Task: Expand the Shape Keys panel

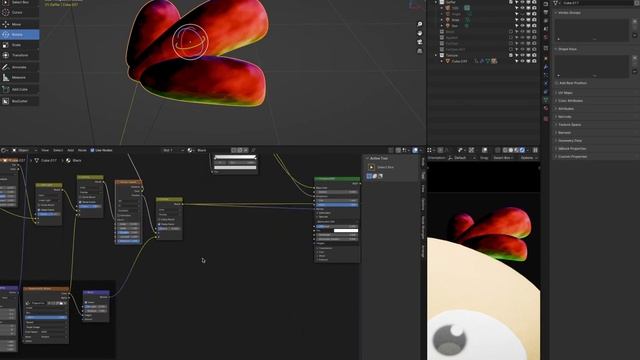Action: 567,49
